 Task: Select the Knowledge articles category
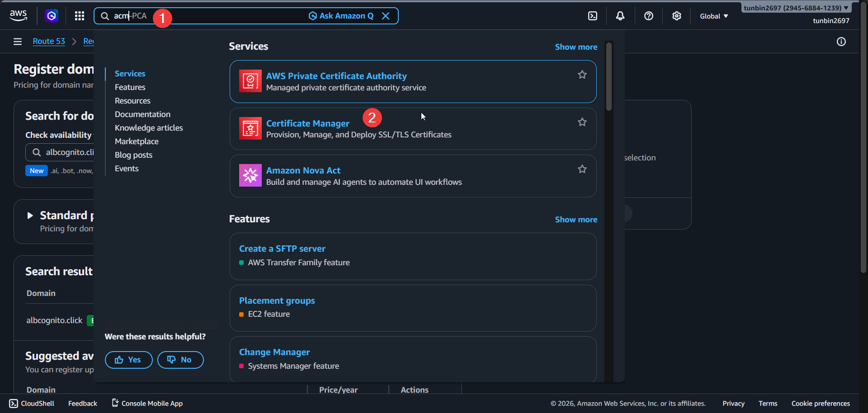point(148,128)
